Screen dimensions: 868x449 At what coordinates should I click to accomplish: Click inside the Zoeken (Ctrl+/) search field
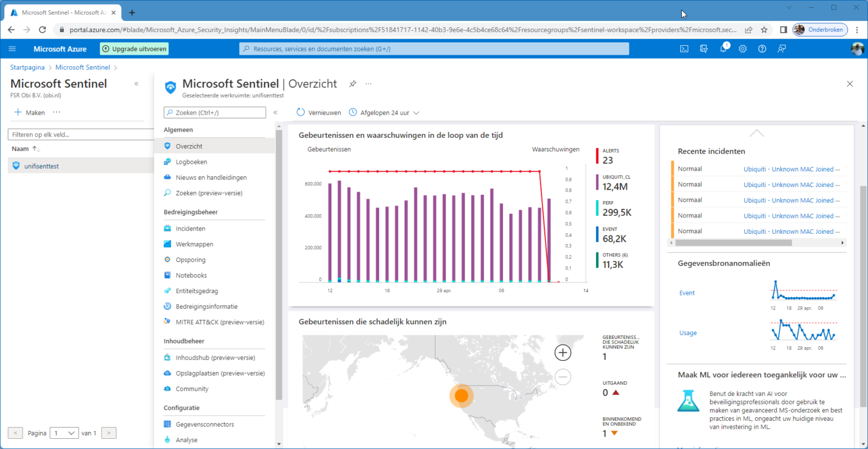(x=215, y=112)
